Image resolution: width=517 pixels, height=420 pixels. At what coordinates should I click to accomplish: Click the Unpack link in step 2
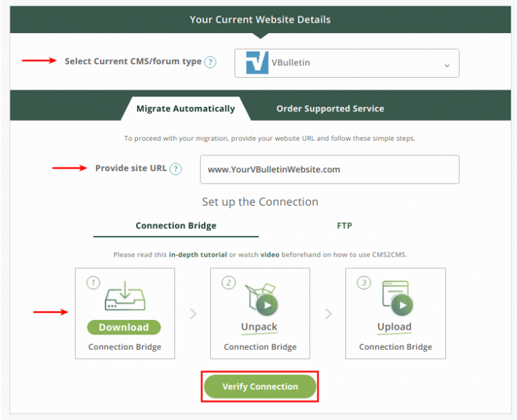(259, 327)
